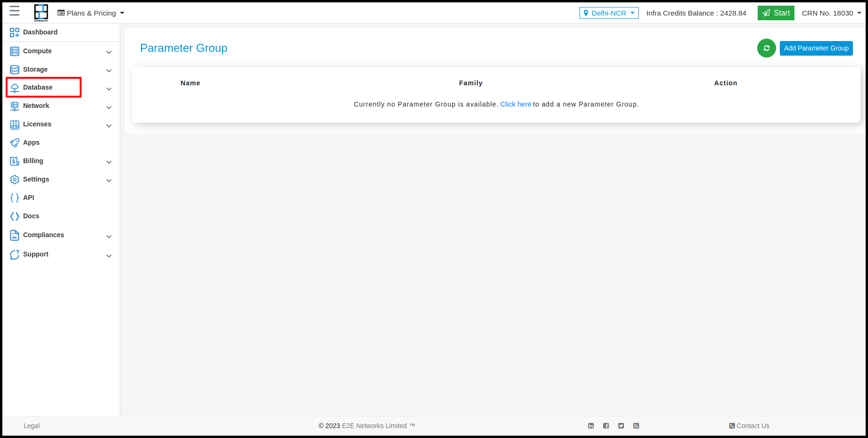Open the Twitter footer icon

click(x=621, y=426)
